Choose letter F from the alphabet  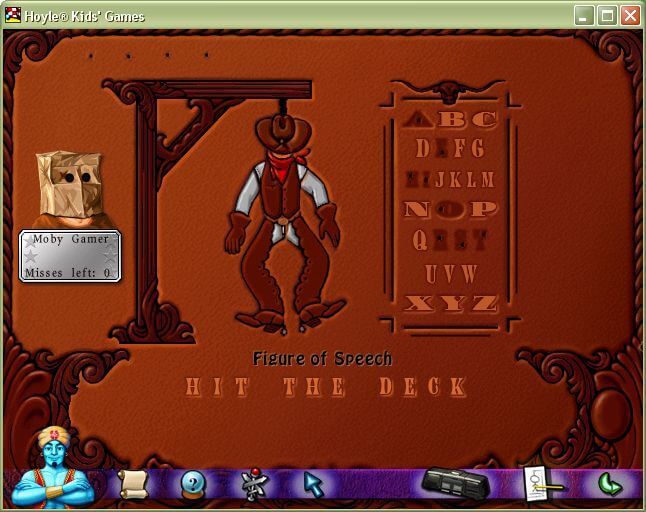point(460,148)
